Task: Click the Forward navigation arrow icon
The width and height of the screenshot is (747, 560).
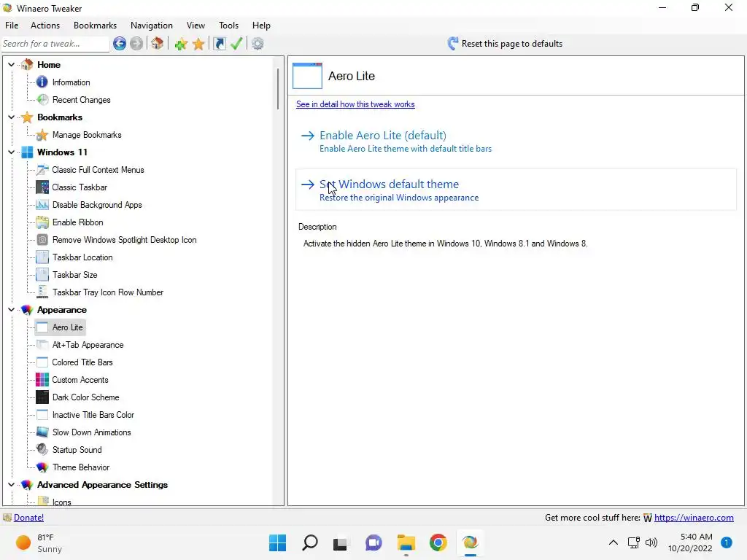Action: coord(136,44)
